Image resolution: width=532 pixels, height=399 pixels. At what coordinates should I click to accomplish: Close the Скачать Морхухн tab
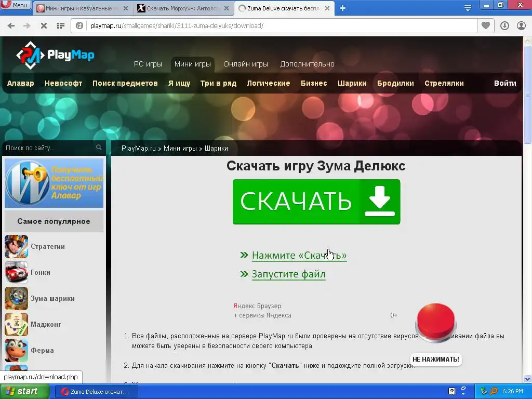[x=227, y=8]
